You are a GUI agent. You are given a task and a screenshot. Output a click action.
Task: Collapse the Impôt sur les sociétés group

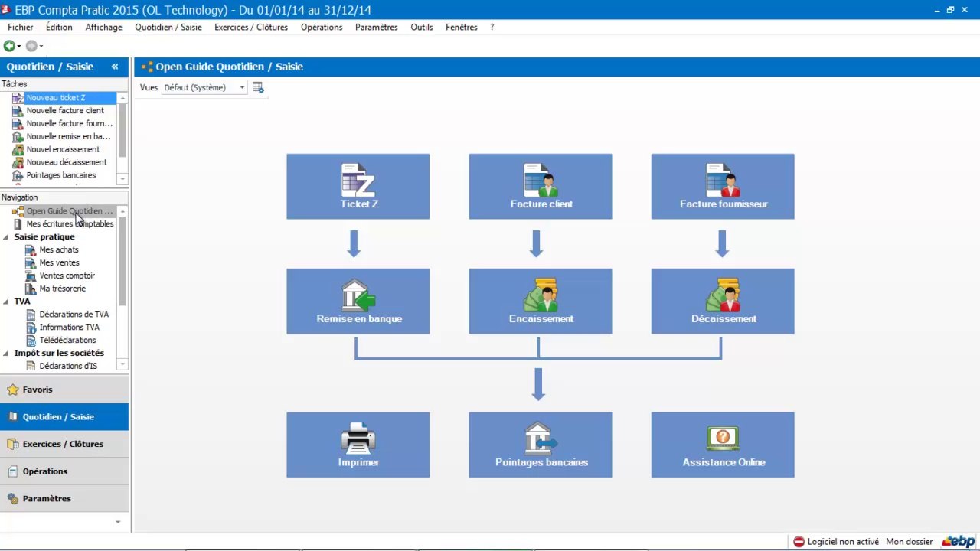6,354
